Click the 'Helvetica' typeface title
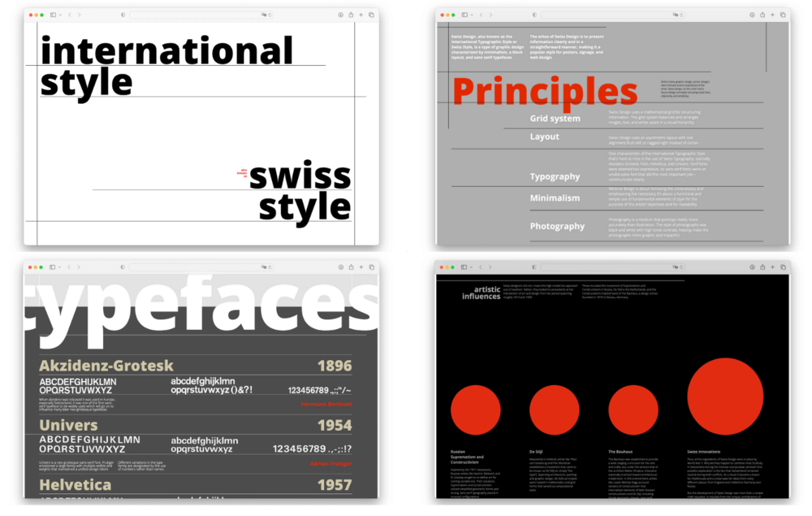Image resolution: width=812 pixels, height=516 pixels. [x=75, y=485]
